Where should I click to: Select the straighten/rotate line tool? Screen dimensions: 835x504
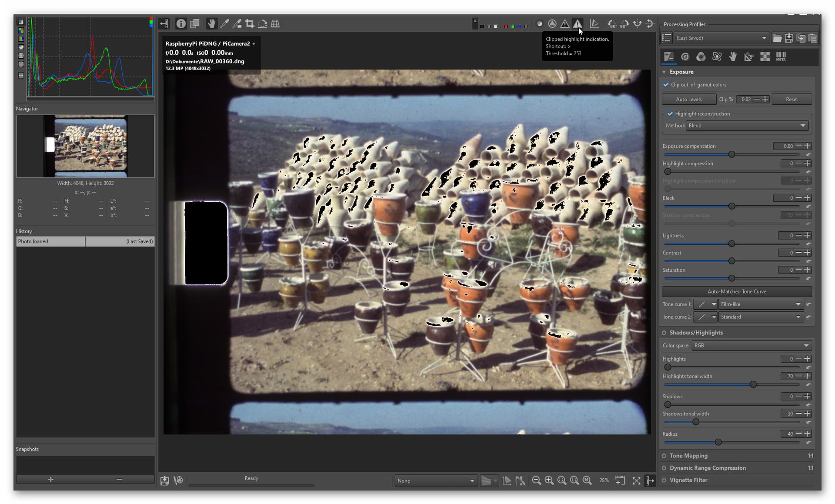click(262, 24)
